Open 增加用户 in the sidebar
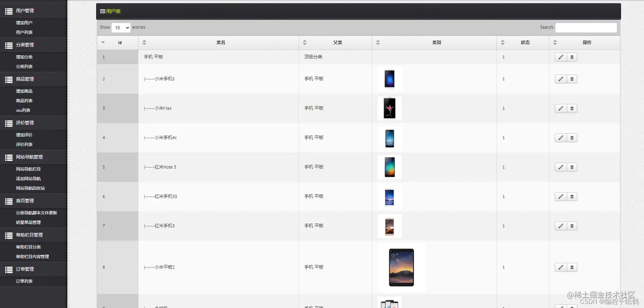The width and height of the screenshot is (644, 308). pos(24,23)
